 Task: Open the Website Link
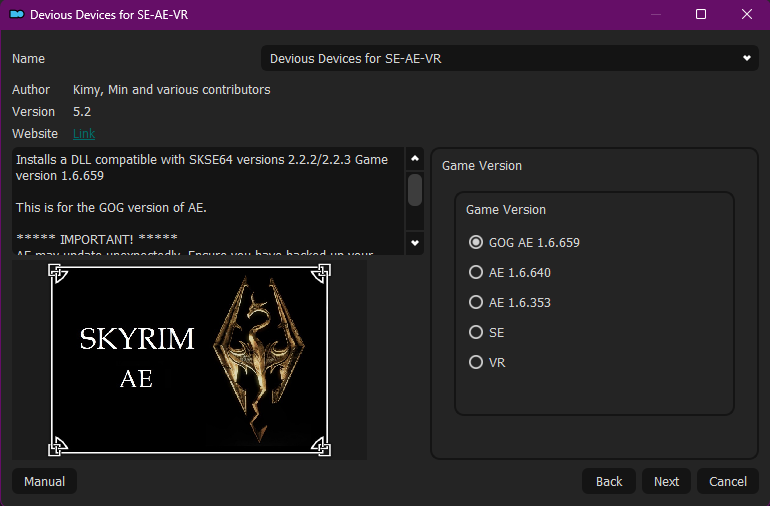[84, 134]
